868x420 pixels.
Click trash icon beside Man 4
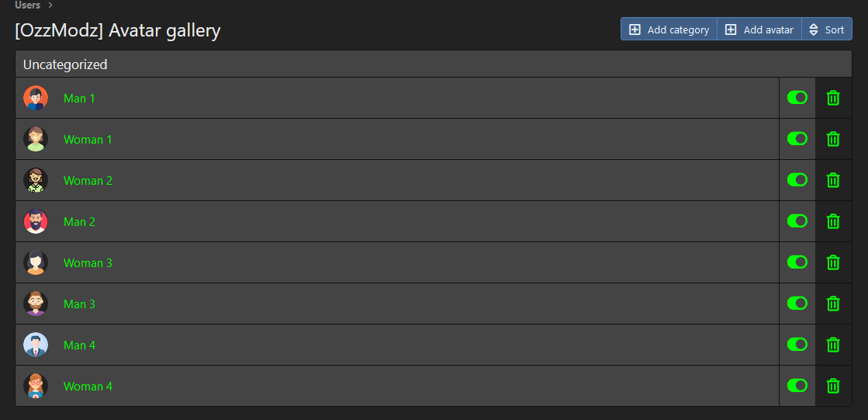pos(833,345)
